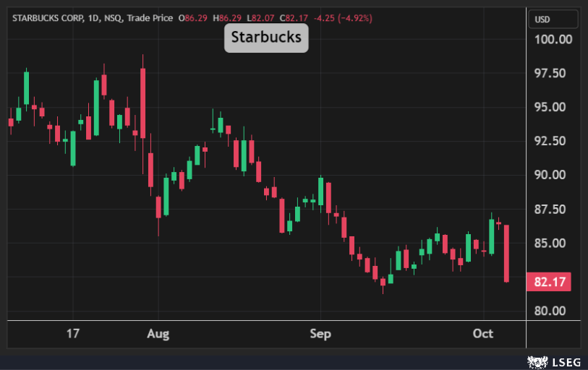Click the 17 date label on time axis
588x370 pixels.
72,333
